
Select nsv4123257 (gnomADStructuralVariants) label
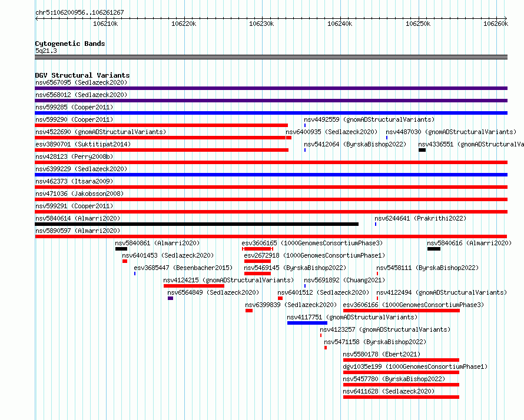coord(385,329)
